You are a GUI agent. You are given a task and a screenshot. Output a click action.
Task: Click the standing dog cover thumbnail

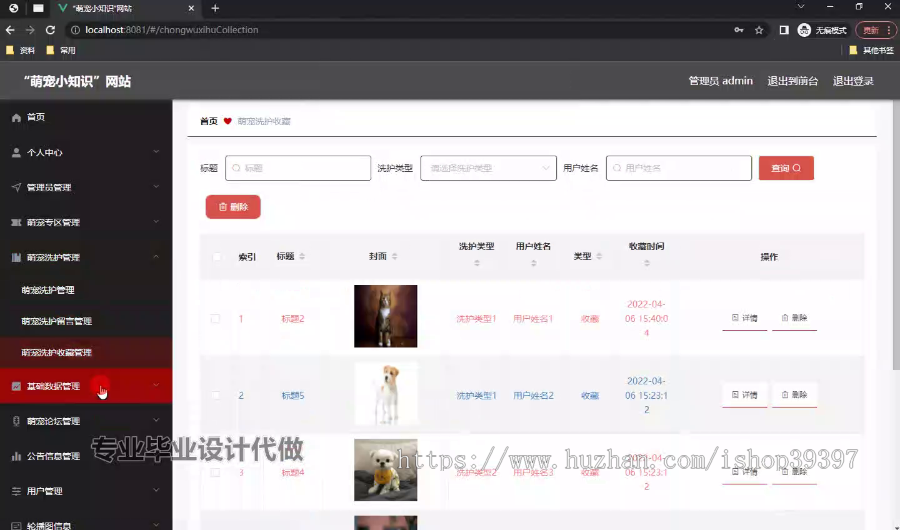click(386, 394)
